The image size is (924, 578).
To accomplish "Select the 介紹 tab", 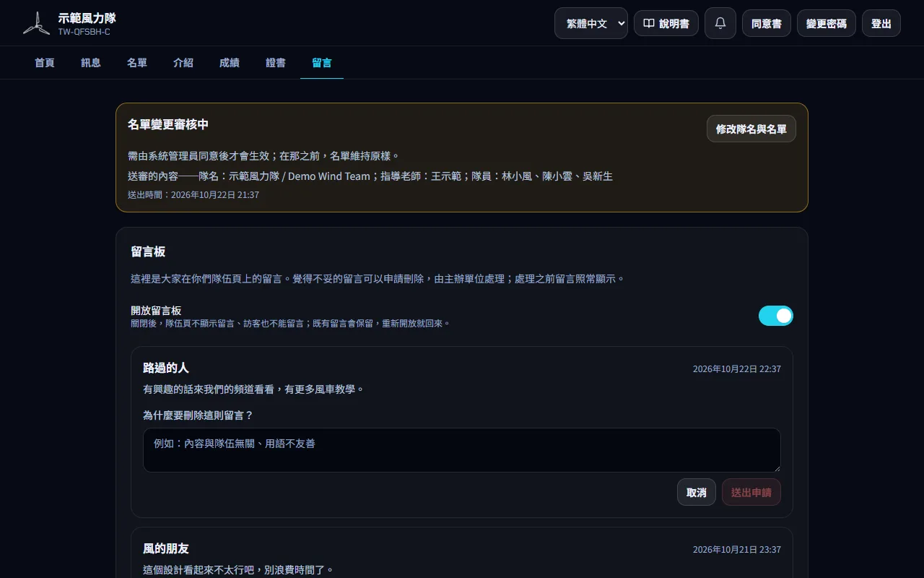I will point(183,63).
